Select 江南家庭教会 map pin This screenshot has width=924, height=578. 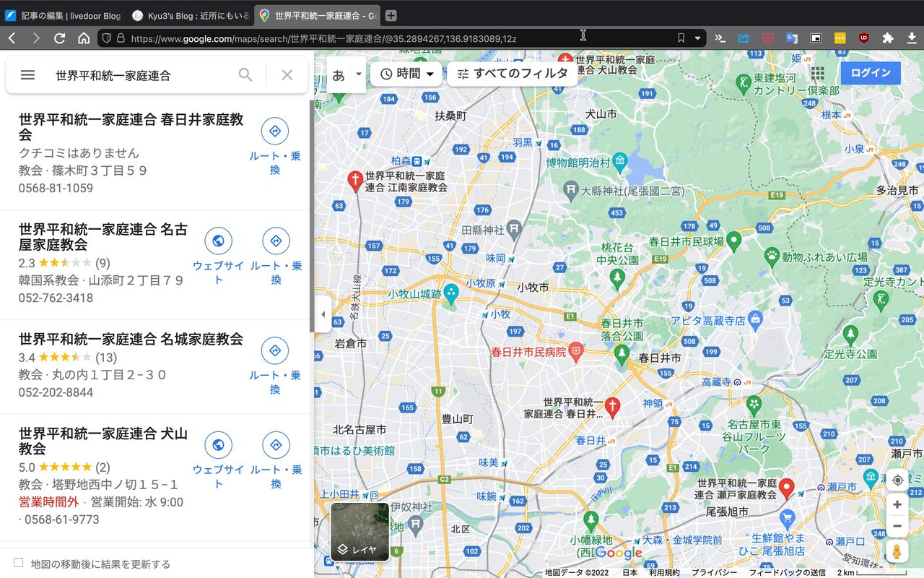point(355,181)
